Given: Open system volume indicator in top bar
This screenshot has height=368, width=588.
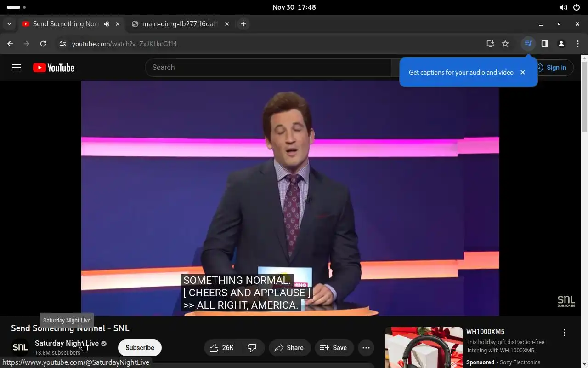Looking at the screenshot, I should coord(564,7).
